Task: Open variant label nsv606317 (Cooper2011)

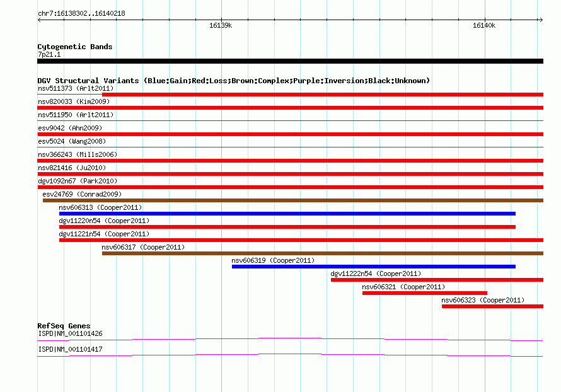Action: click(143, 247)
